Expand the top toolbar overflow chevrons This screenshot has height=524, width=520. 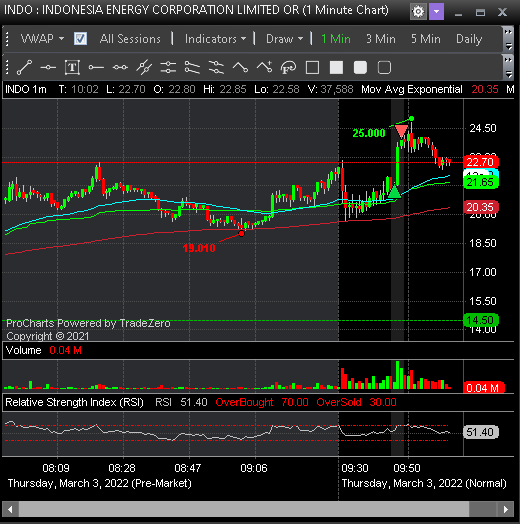(x=508, y=32)
